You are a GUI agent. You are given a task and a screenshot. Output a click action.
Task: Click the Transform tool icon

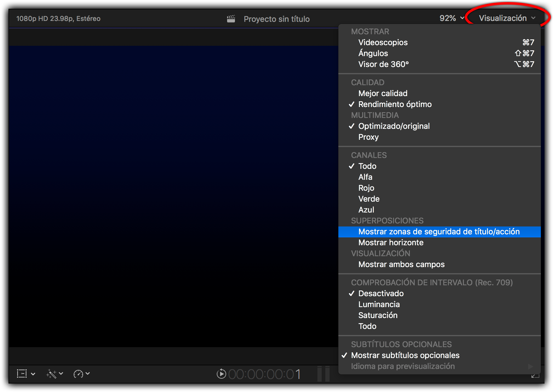tap(22, 374)
